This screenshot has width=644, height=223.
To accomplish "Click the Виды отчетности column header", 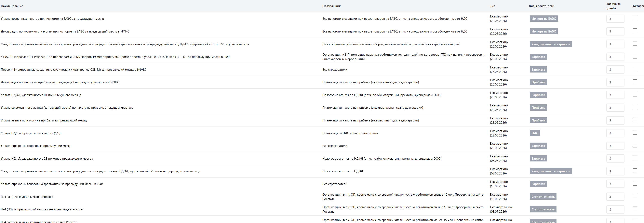I will tap(541, 6).
